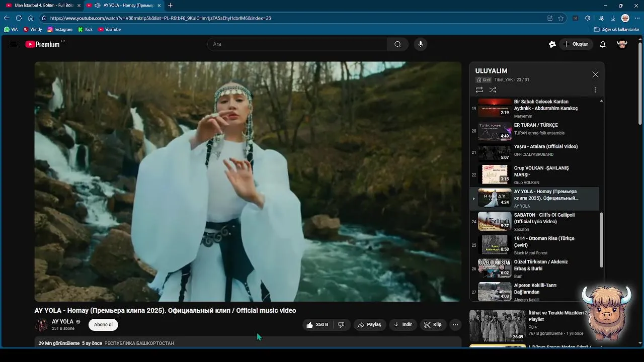Click the icon left of Oluştur
Screen dimensions: 644x362
tap(552, 44)
